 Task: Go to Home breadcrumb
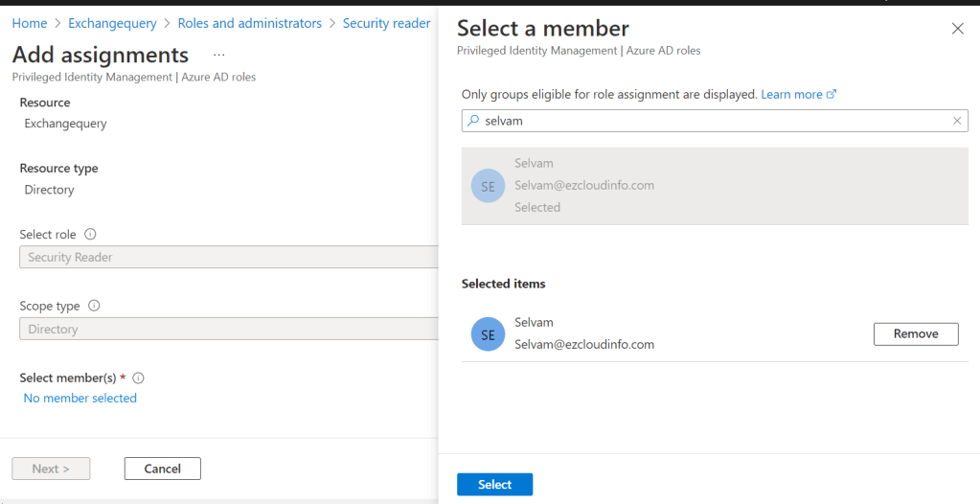pyautogui.click(x=30, y=23)
